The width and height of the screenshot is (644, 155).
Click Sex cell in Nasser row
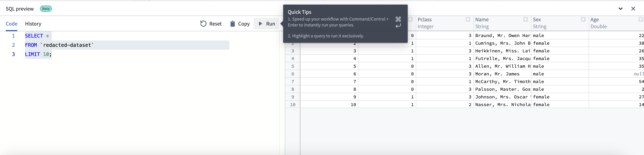tap(560, 105)
